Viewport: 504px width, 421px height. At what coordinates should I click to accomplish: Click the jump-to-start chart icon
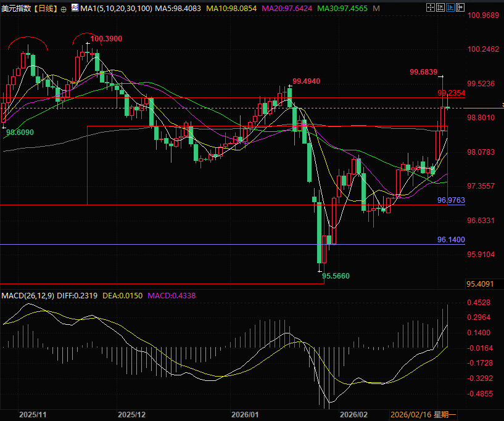(439, 8)
